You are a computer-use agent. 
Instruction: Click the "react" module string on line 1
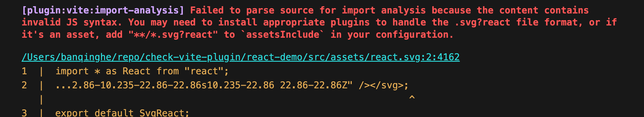(206, 71)
